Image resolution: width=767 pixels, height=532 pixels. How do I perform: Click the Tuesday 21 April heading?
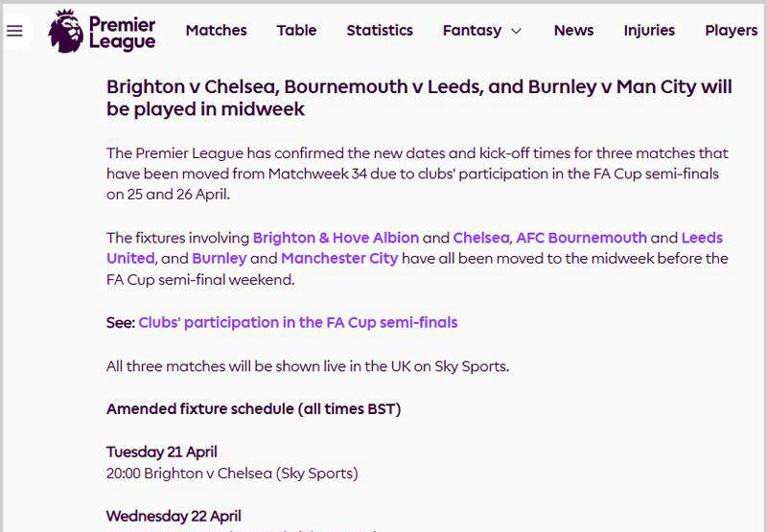[161, 452]
